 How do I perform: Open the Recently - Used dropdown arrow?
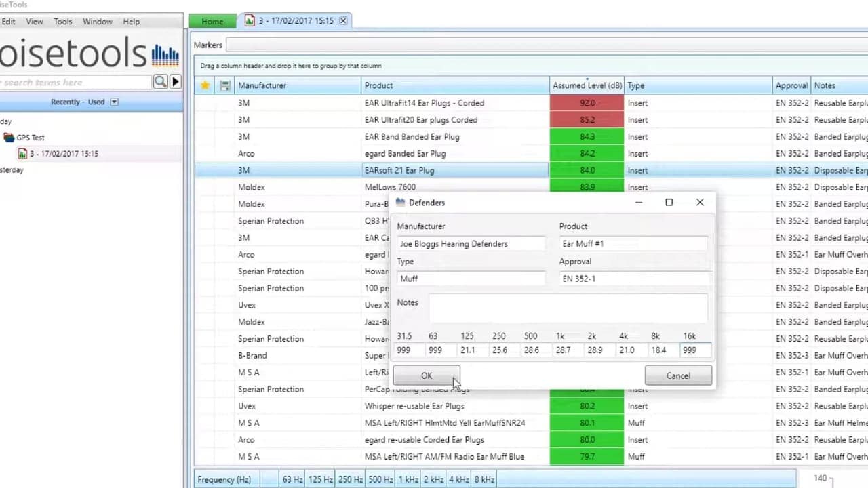click(x=114, y=102)
